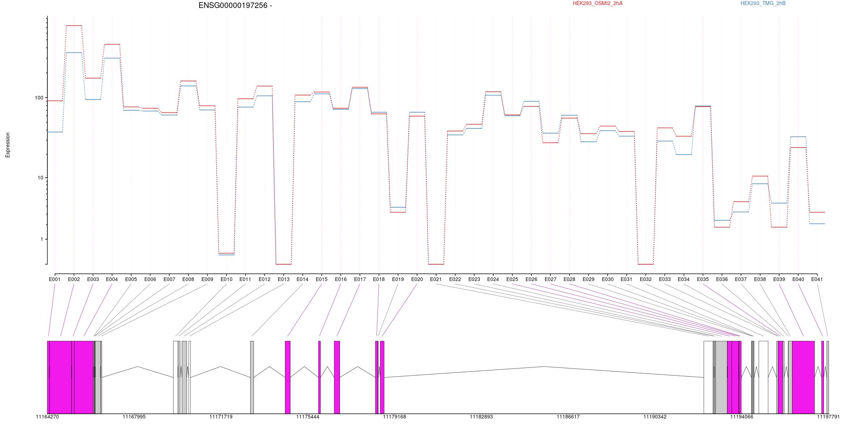868x434 pixels.
Task: Click exon label E029
Action: (x=588, y=280)
